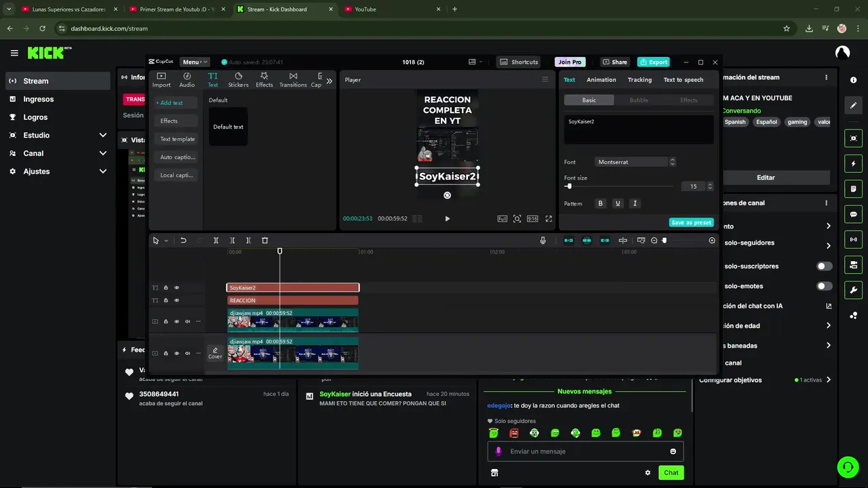This screenshot has width=868, height=488.
Task: Expand more media tabs with double-chevron
Action: click(x=329, y=81)
